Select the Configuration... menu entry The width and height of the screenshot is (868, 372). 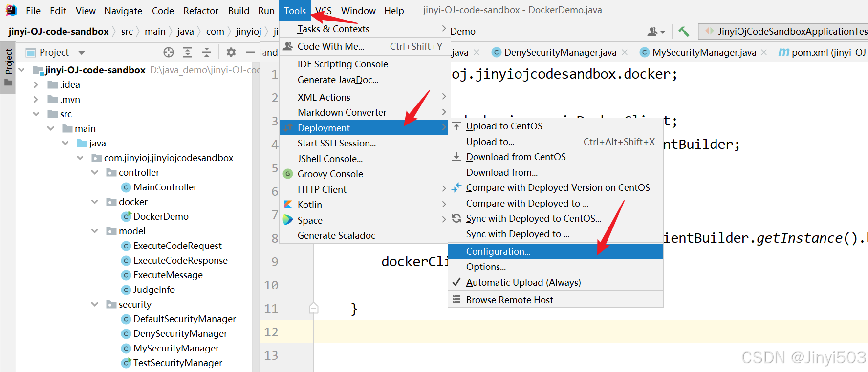click(x=556, y=251)
